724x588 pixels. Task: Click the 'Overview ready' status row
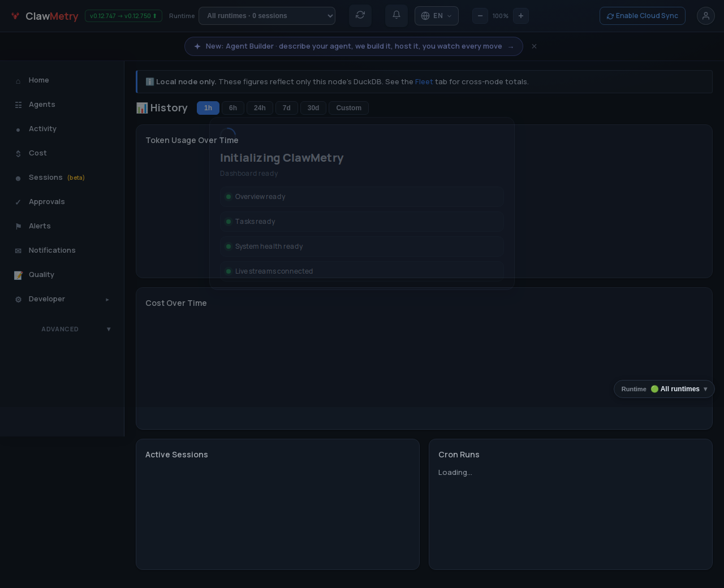click(362, 197)
